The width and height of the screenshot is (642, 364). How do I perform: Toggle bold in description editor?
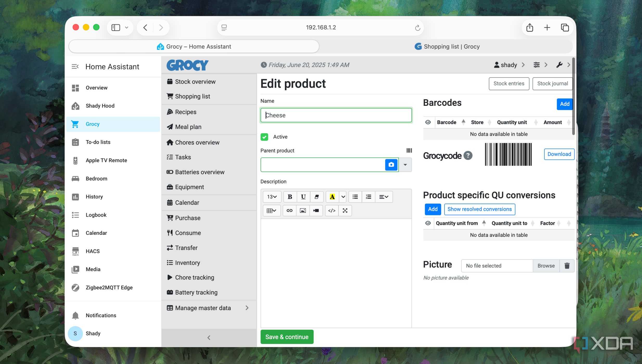tap(290, 197)
